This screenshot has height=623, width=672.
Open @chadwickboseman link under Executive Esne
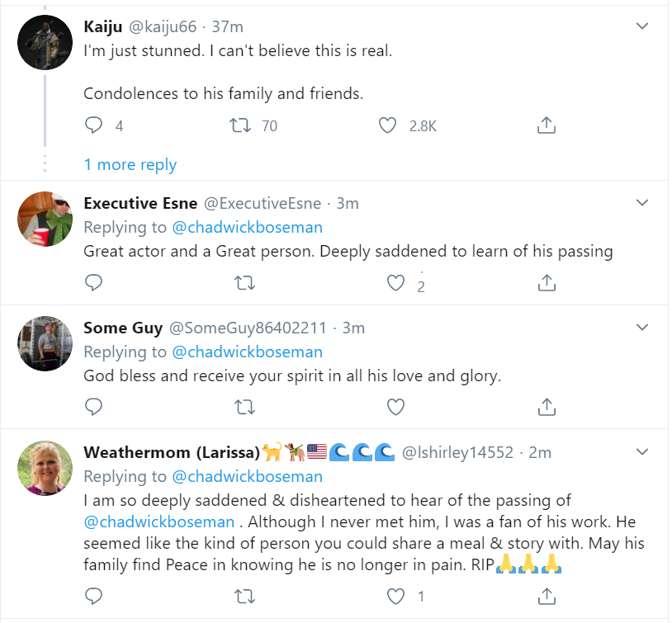point(247,227)
